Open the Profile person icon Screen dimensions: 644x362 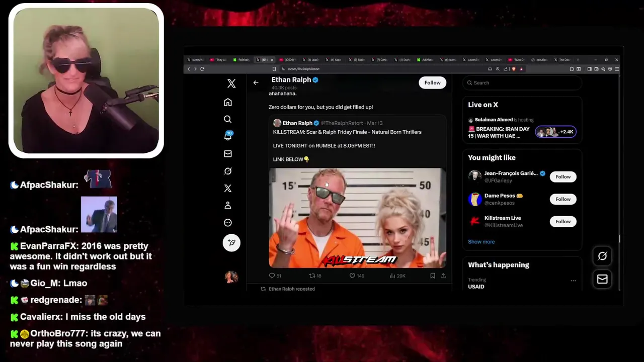click(x=228, y=205)
